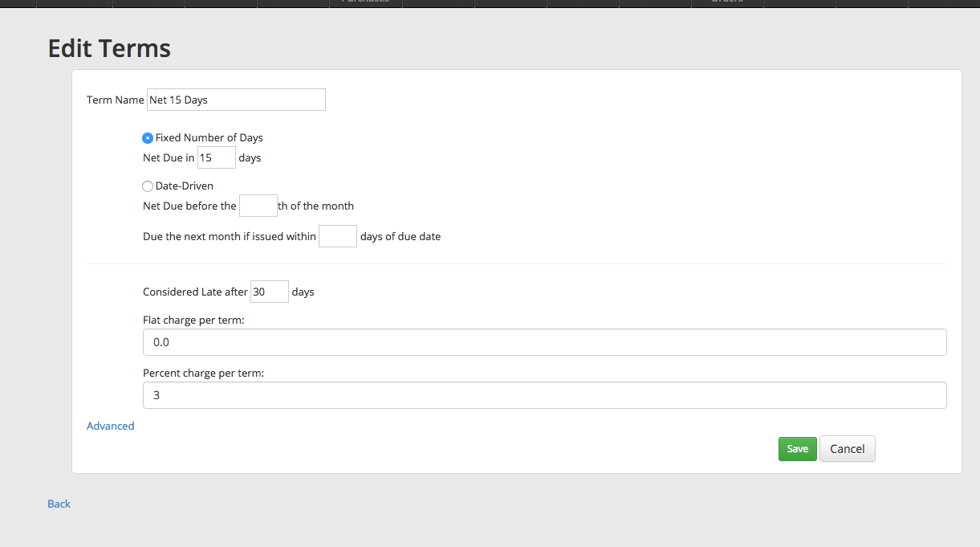Screen dimensions: 980x547
Task: Open the Purchases navigation menu item
Action: [x=366, y=2]
